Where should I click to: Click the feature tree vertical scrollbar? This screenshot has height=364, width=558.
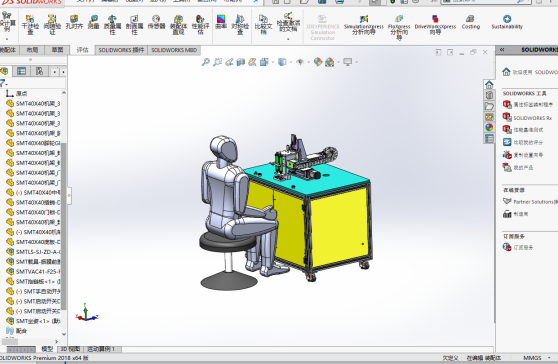[64, 226]
